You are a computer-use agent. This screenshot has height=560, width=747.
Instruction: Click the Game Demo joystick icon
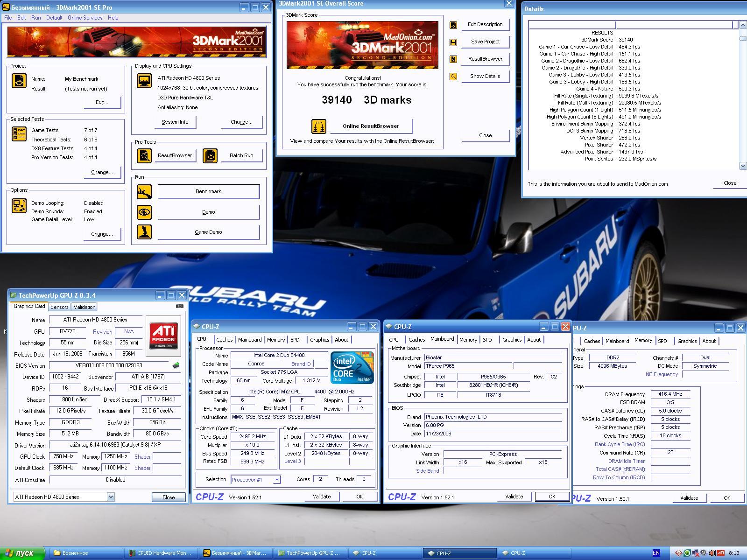click(144, 232)
